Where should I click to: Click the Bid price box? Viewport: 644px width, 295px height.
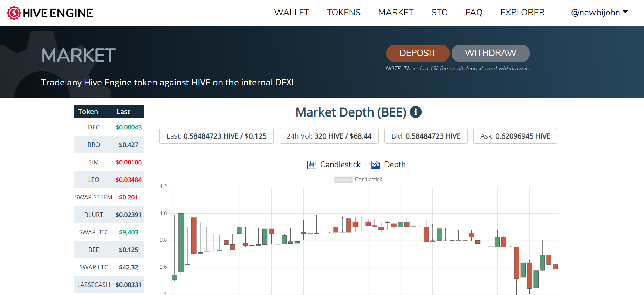pyautogui.click(x=426, y=136)
